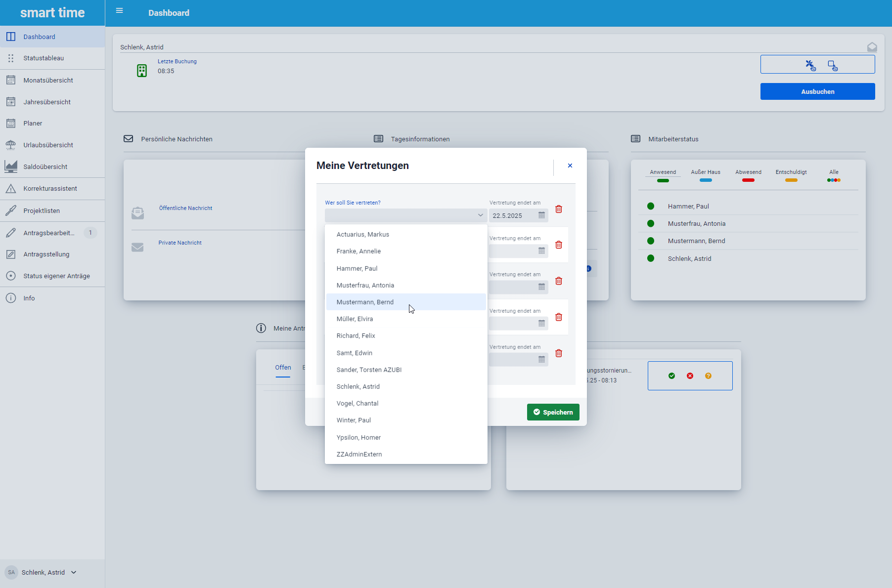The width and height of the screenshot is (892, 588).
Task: Filter employee status by Abwesend
Action: tap(748, 175)
